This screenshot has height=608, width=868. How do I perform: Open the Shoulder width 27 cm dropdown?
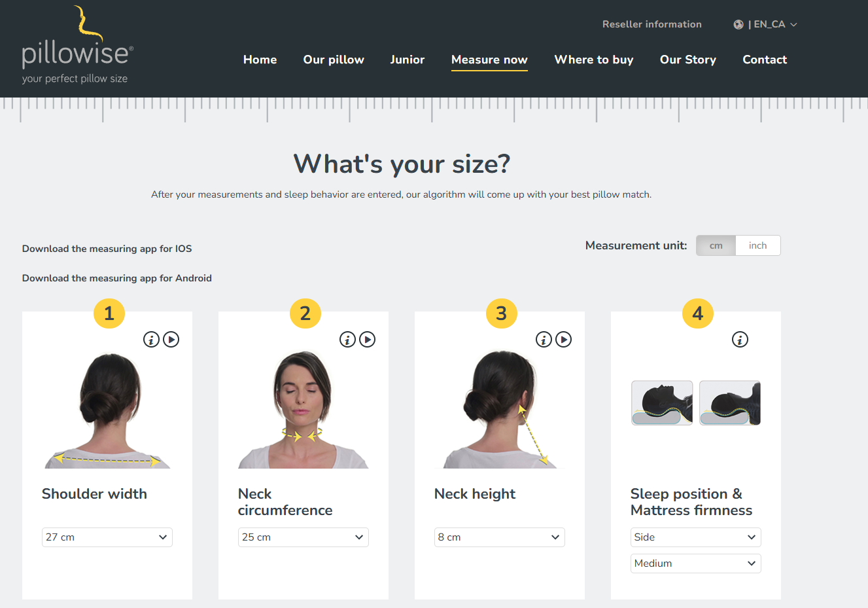point(107,537)
